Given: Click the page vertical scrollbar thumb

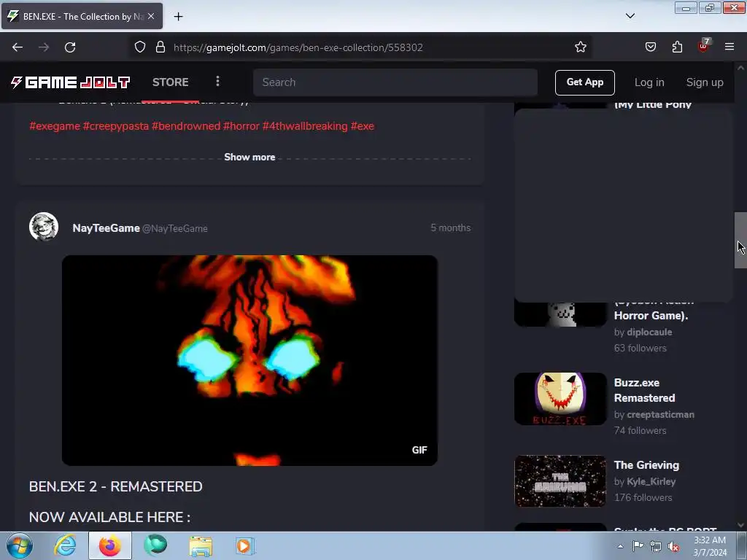Looking at the screenshot, I should [740, 240].
